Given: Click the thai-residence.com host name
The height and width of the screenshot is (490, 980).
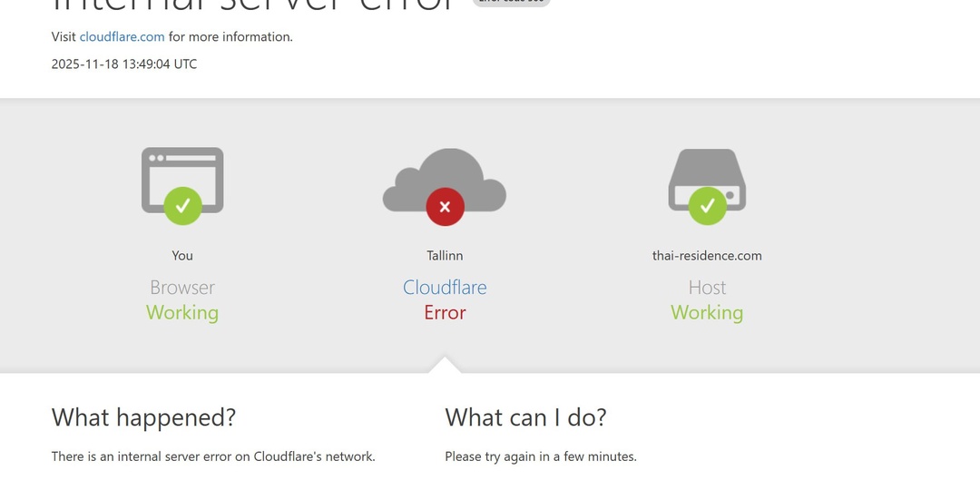Looking at the screenshot, I should 707,256.
